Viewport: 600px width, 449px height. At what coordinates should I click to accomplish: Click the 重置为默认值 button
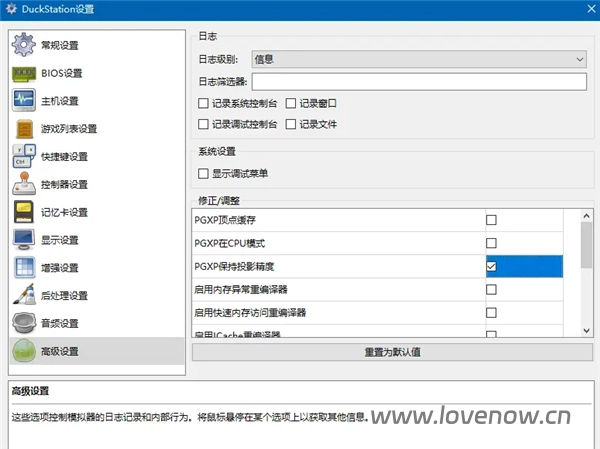392,352
